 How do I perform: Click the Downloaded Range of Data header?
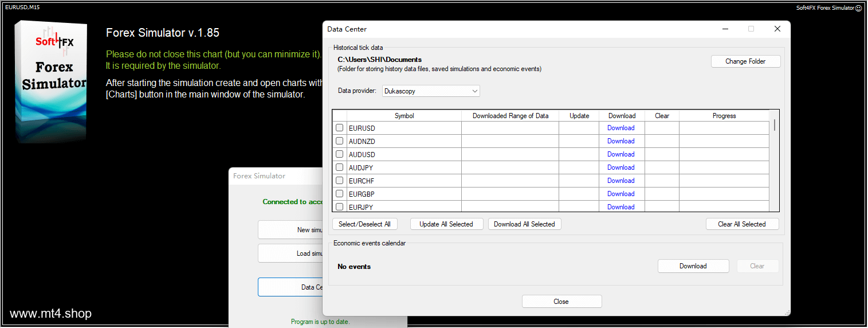click(510, 116)
